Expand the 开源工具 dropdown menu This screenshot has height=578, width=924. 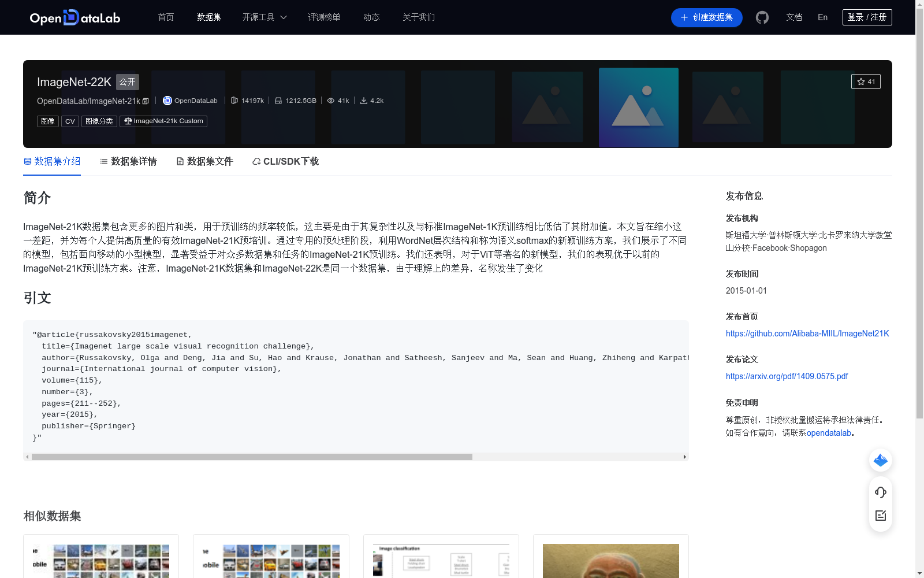click(x=264, y=17)
